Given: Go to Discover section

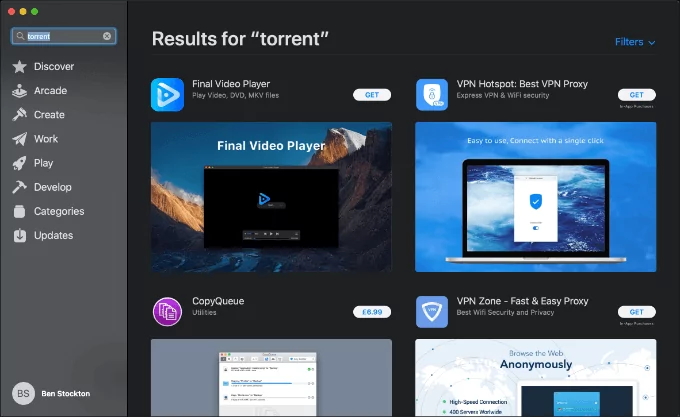Looking at the screenshot, I should coord(54,66).
